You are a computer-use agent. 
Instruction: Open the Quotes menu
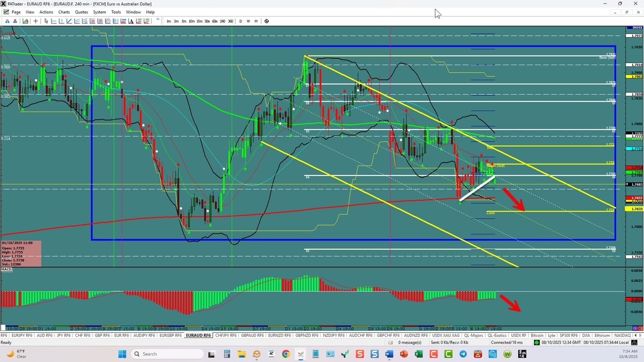click(81, 12)
